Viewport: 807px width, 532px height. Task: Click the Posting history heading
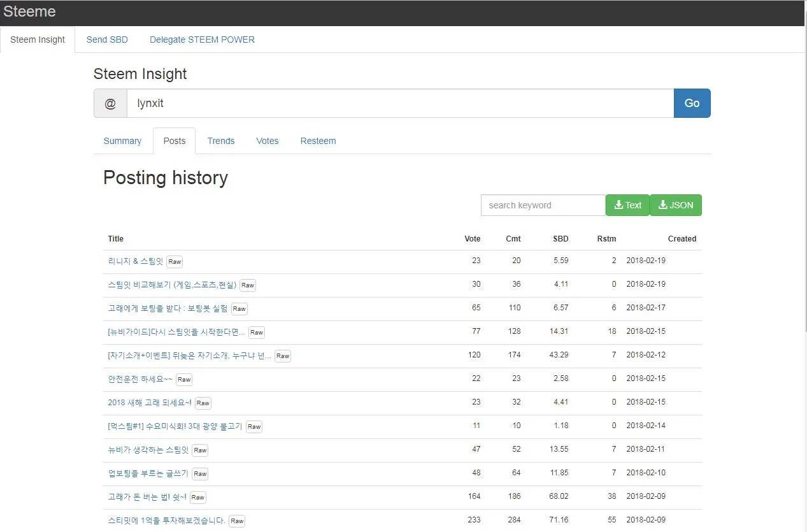tap(166, 178)
